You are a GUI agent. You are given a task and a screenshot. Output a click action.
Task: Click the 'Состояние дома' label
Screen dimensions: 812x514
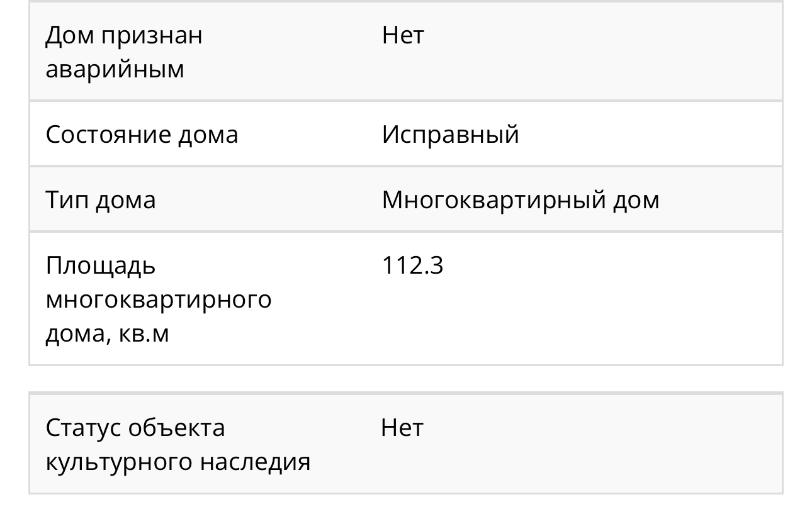tap(142, 135)
